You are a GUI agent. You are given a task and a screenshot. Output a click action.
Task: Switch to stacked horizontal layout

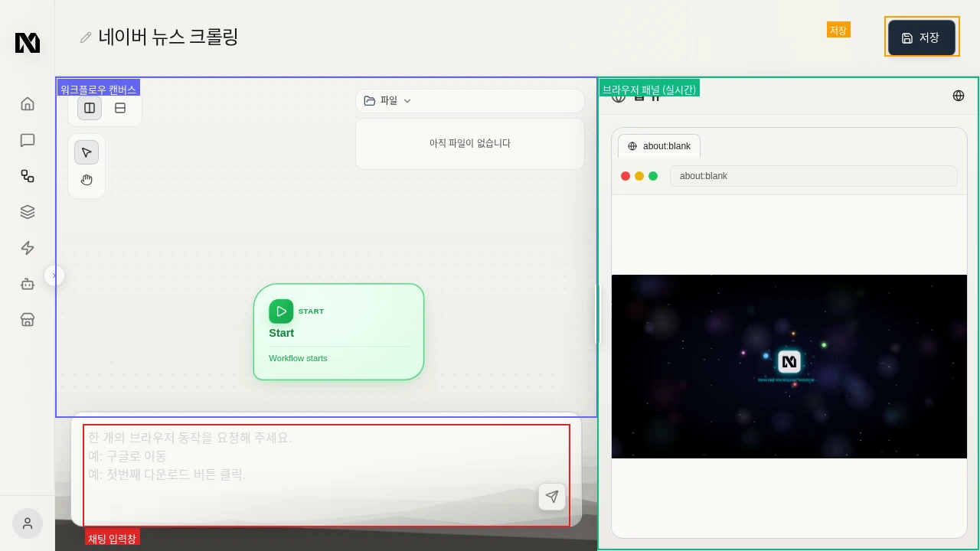(120, 108)
